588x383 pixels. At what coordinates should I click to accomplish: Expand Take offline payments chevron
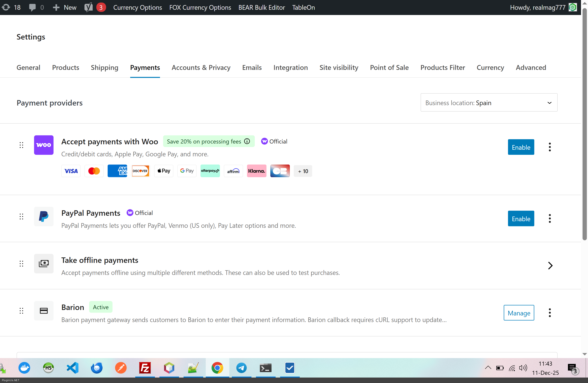click(550, 265)
